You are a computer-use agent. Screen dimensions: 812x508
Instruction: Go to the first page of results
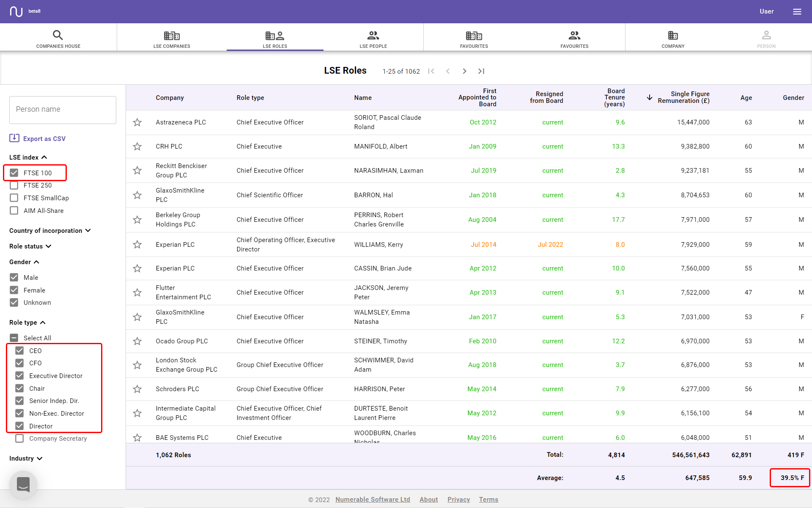[x=431, y=71]
